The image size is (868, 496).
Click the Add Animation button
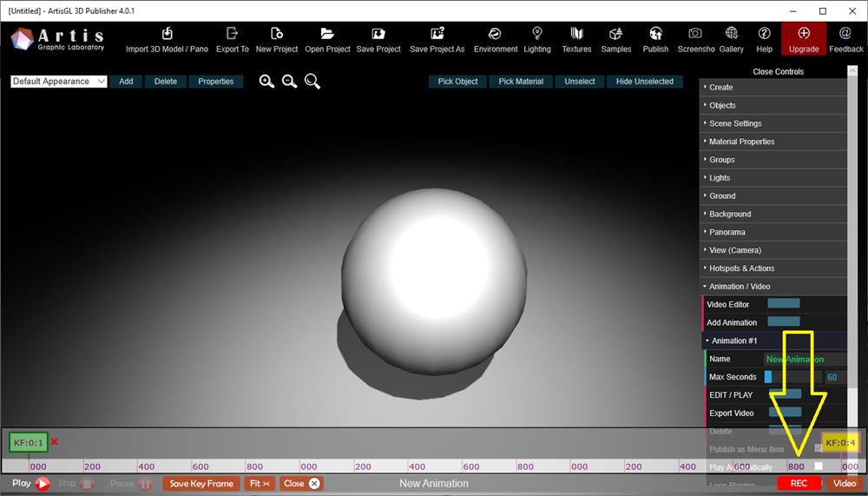783,321
